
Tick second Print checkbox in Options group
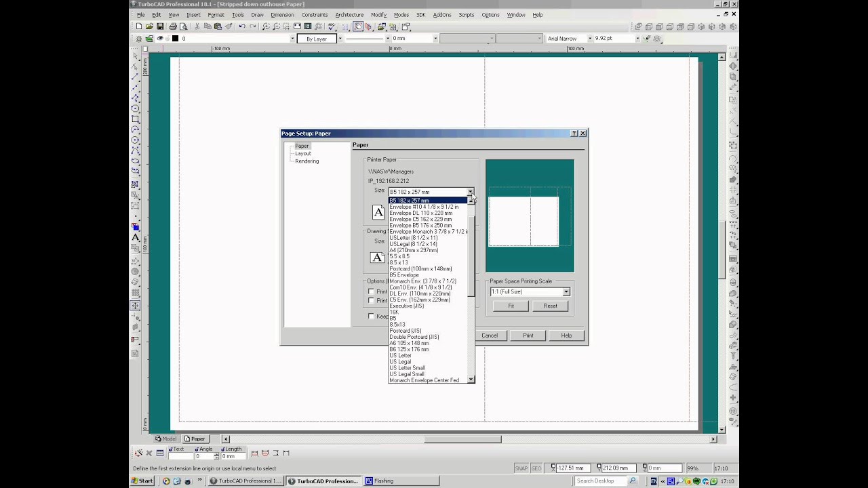[x=371, y=300]
